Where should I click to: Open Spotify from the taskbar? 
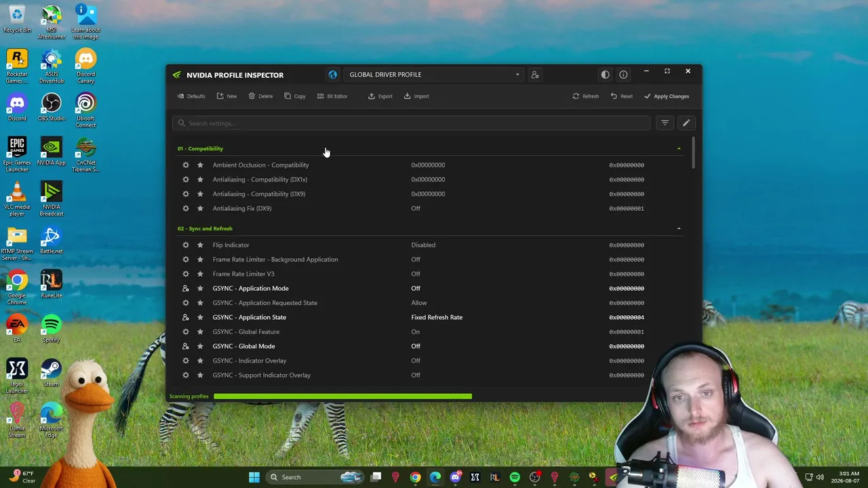(515, 477)
